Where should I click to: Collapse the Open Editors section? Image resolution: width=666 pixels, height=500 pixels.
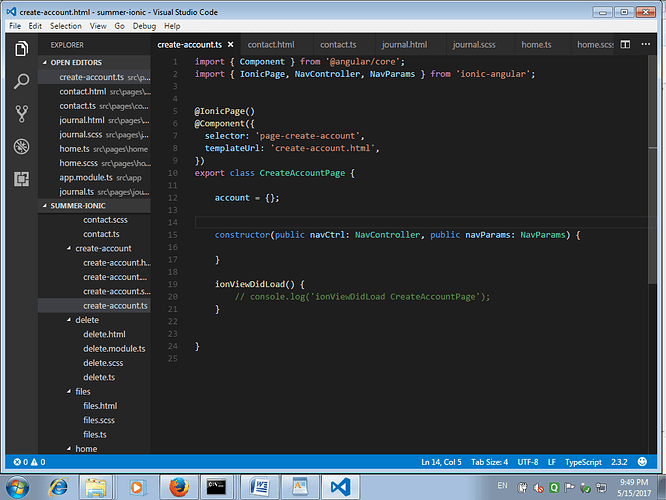76,62
